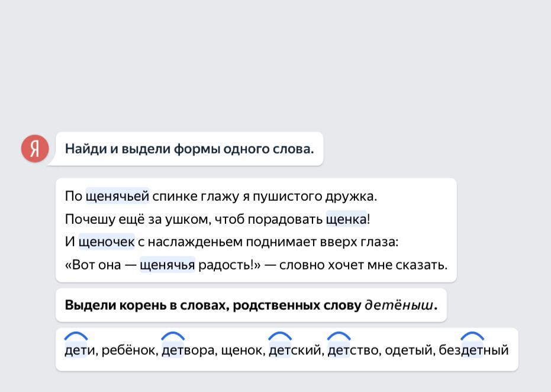Select the word "одетый" in the list
The image size is (551, 392).
point(408,350)
